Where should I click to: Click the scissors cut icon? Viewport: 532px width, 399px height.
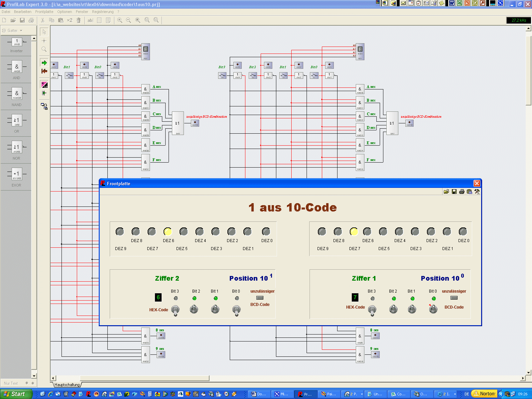43,20
